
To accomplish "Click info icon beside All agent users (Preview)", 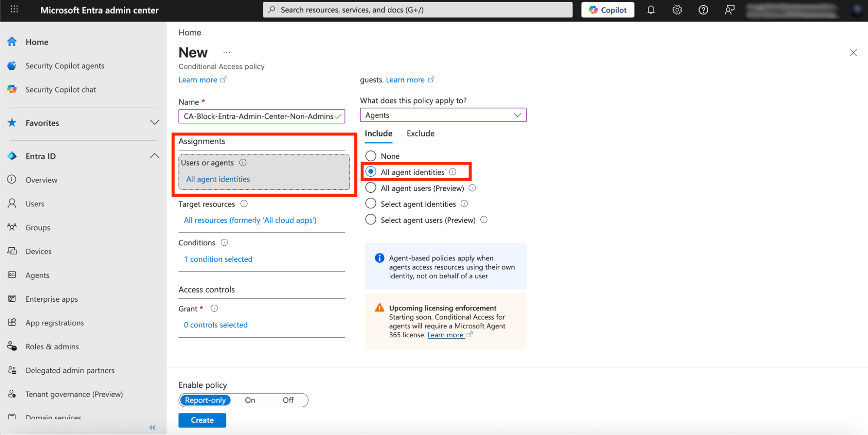I will [472, 188].
